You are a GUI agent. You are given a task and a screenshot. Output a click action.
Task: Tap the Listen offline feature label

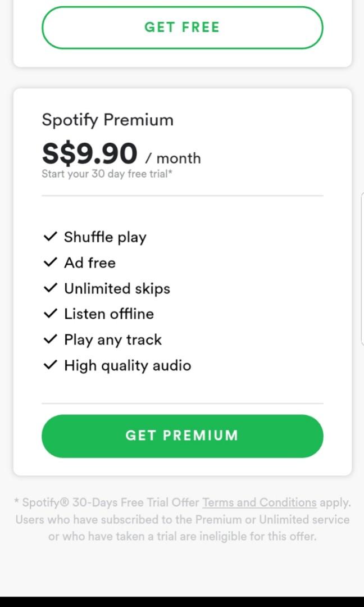(x=109, y=314)
